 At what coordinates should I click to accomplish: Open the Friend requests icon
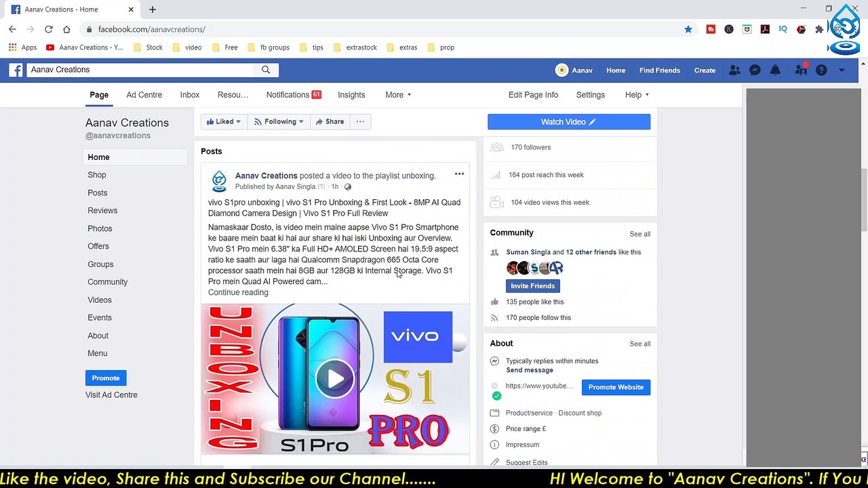click(x=734, y=70)
